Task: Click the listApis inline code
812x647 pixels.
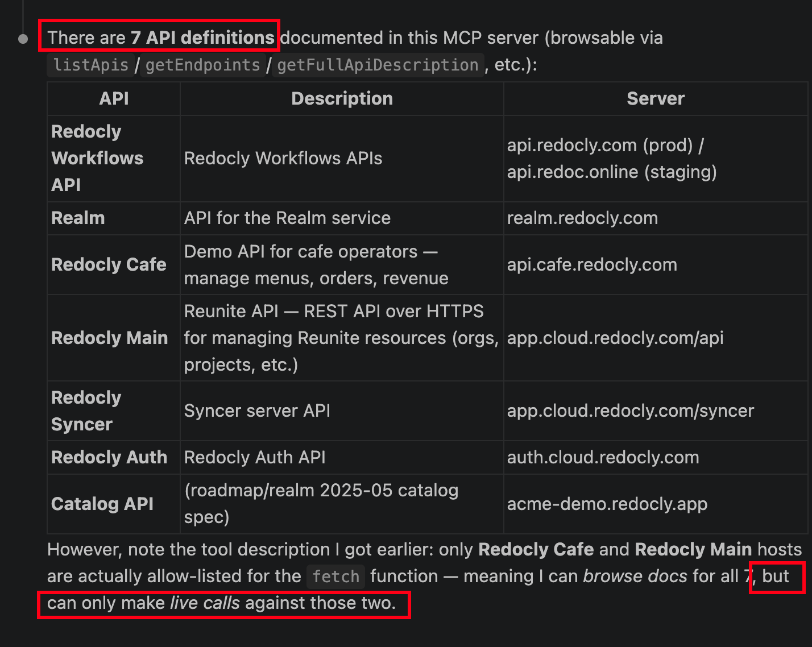Action: coord(91,65)
